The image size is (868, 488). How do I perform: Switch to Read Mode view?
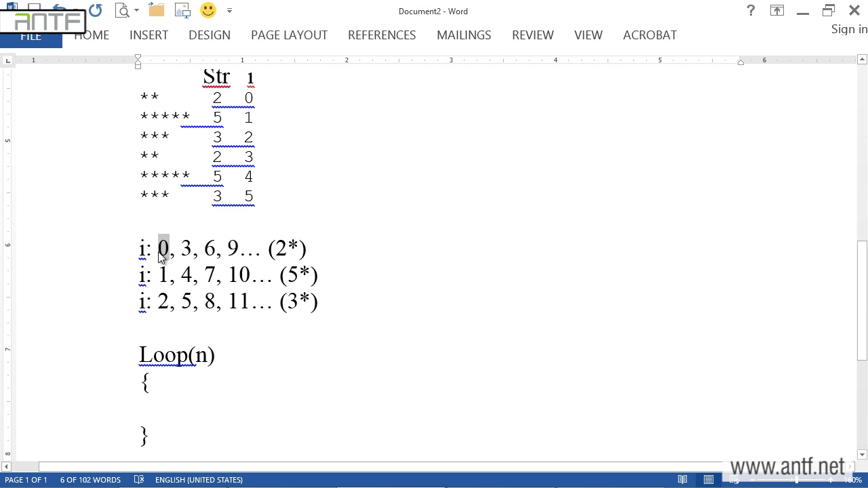coord(683,480)
